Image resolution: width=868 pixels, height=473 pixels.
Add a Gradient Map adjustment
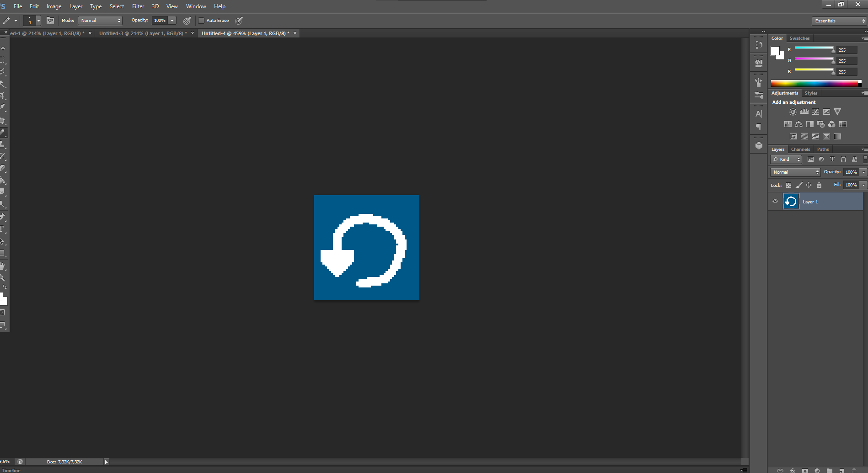837,136
